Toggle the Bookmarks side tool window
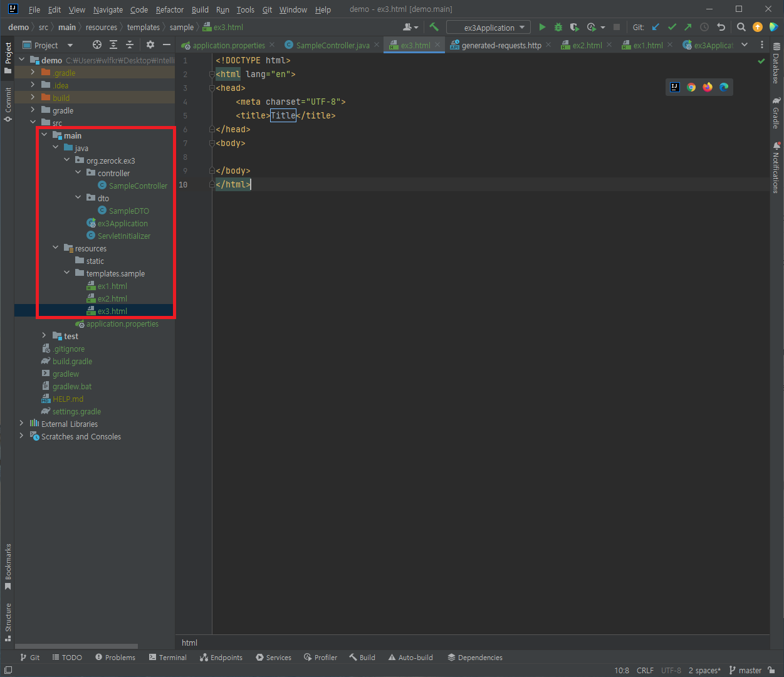 8,567
